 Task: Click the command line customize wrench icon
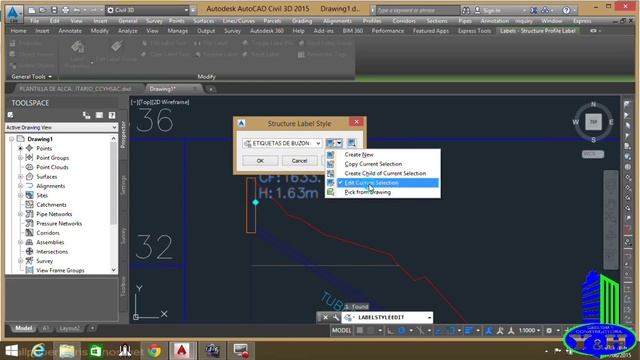coord(336,317)
